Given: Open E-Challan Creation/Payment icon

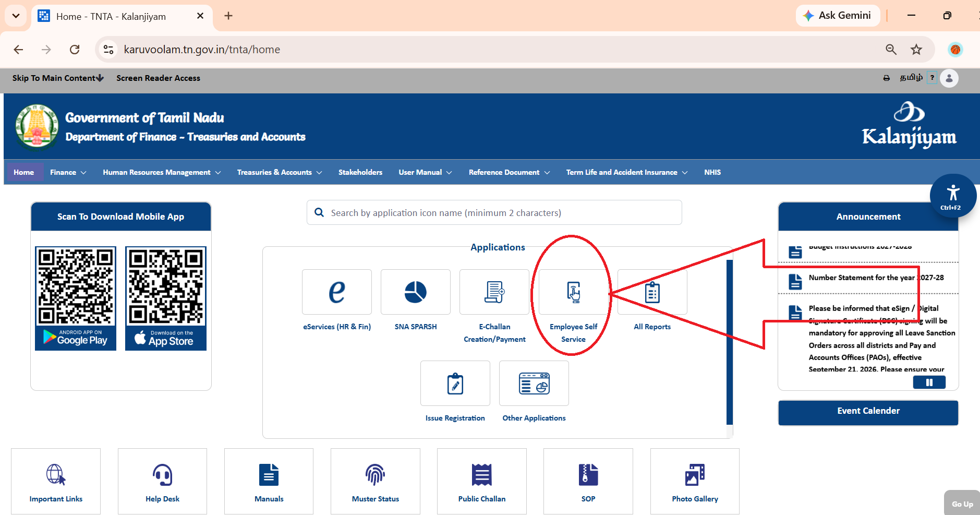Looking at the screenshot, I should [494, 292].
